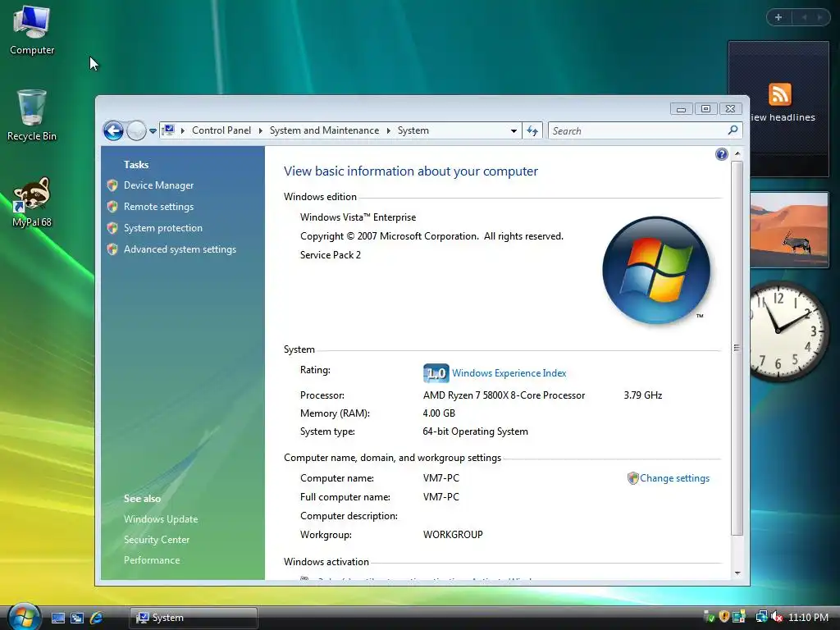The width and height of the screenshot is (840, 630).
Task: Click the yellow security shield tray icon
Action: 724,617
